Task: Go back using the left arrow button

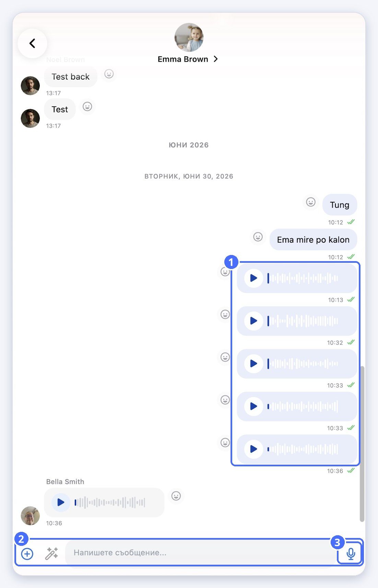Action: (32, 44)
